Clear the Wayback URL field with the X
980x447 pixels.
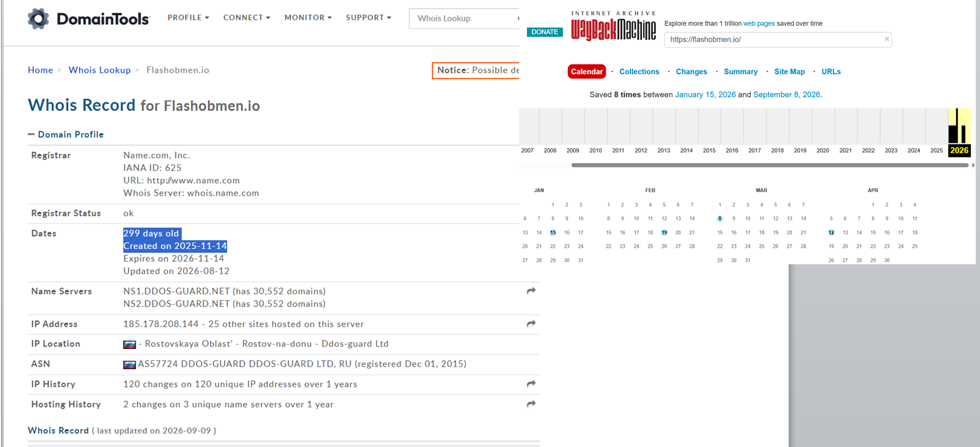887,39
